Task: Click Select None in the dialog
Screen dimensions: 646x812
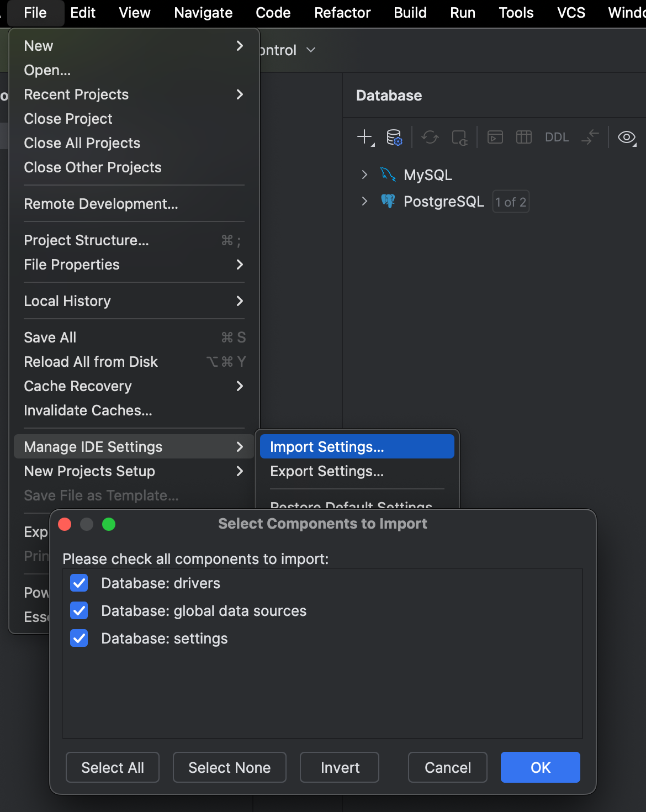Action: tap(229, 767)
